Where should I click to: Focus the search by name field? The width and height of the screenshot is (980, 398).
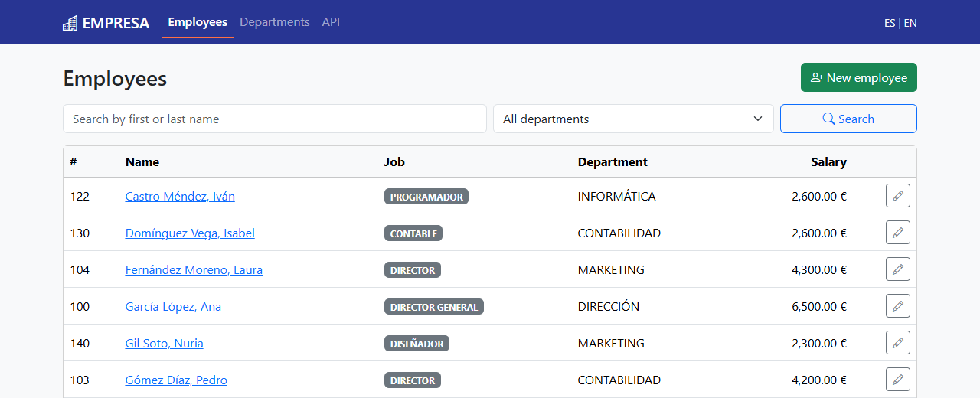point(275,119)
